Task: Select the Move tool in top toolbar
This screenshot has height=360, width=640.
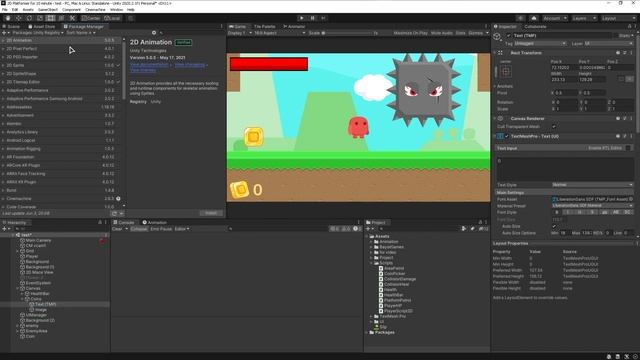Action: pos(18,18)
